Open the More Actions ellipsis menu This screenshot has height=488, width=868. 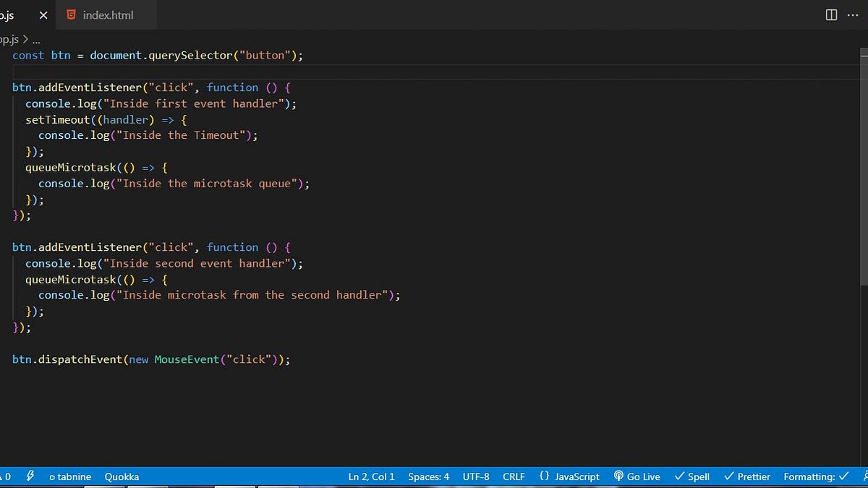(853, 14)
